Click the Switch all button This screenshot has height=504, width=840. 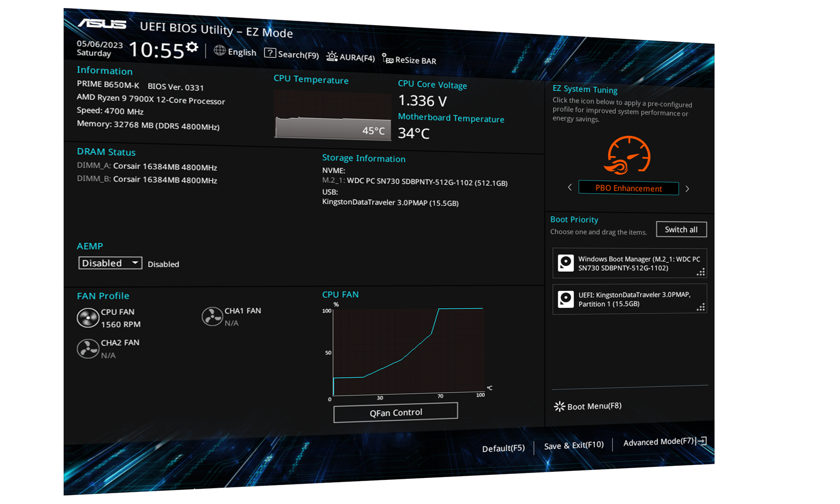coord(681,229)
